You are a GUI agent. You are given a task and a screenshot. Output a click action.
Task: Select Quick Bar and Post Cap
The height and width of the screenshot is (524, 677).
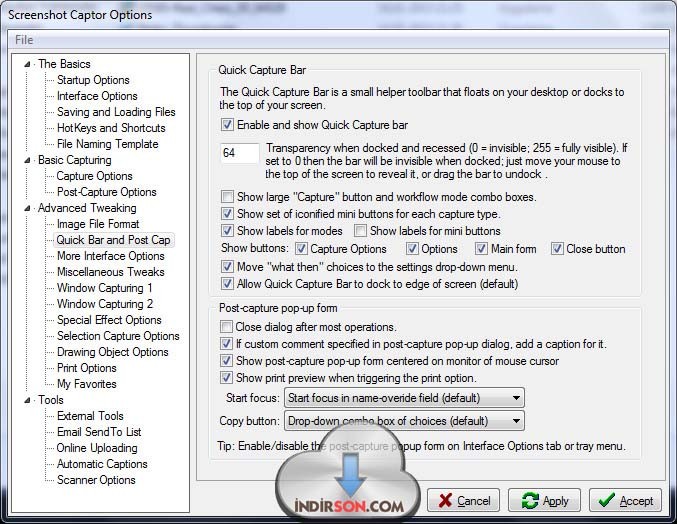tap(114, 240)
